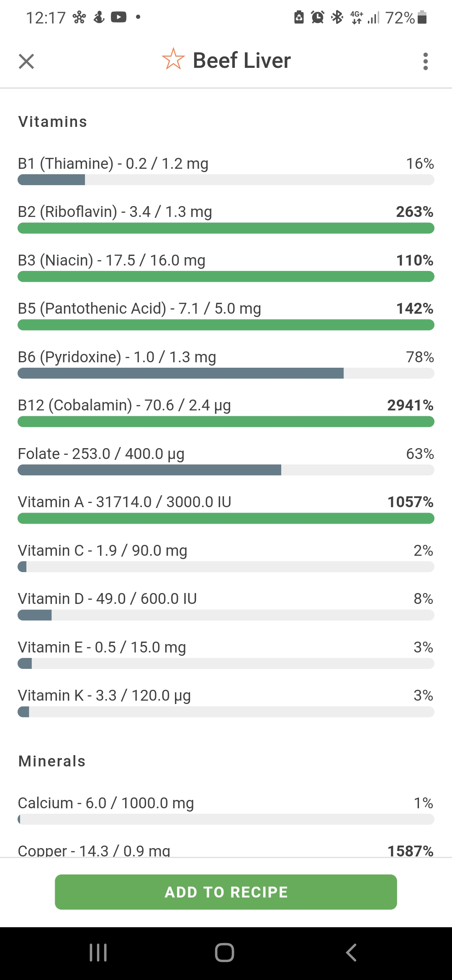The height and width of the screenshot is (980, 452).
Task: Tap the Minerals section header
Action: coord(52,761)
